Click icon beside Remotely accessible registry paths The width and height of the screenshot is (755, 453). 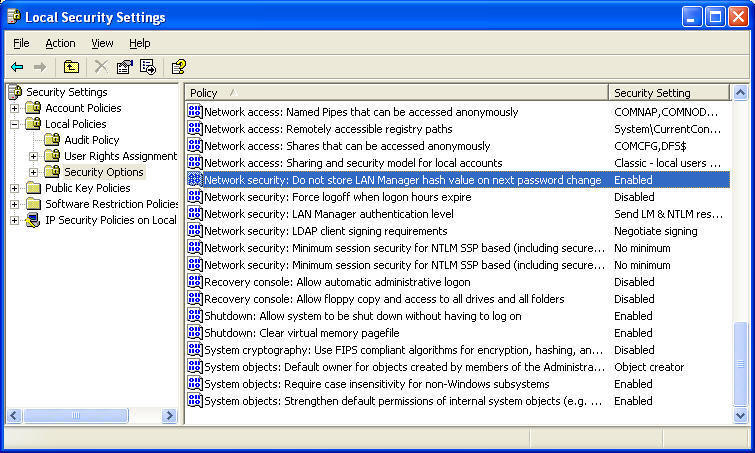point(195,129)
